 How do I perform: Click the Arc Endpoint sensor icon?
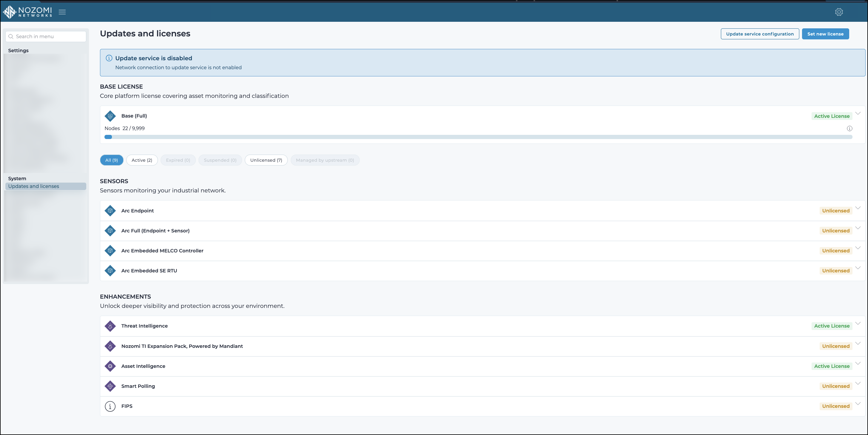click(x=110, y=211)
